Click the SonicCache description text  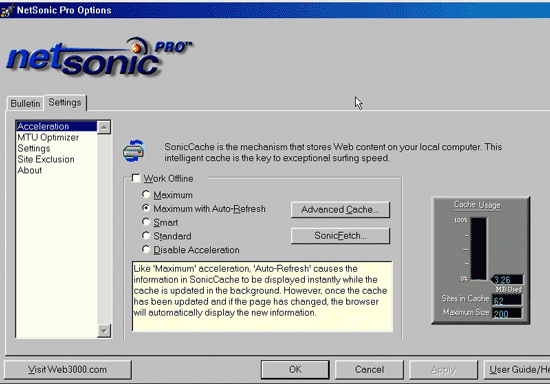point(333,152)
